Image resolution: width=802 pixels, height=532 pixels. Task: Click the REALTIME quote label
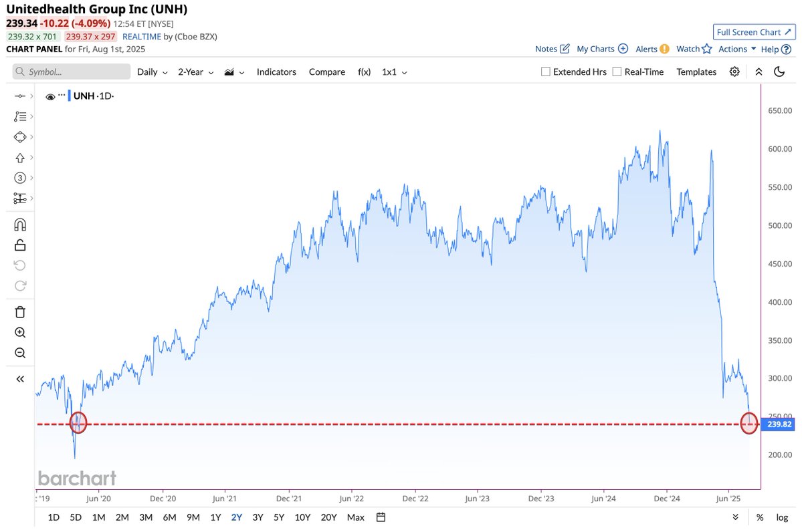coord(142,37)
